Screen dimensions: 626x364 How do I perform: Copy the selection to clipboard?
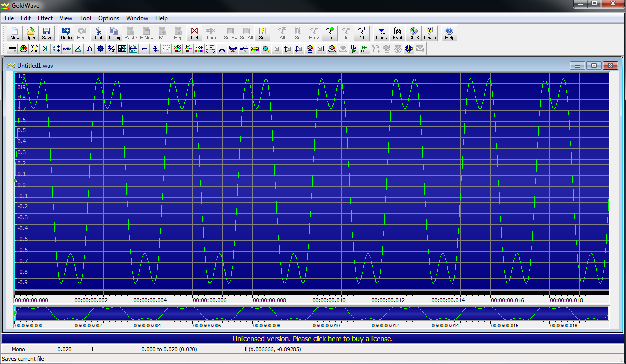click(114, 33)
